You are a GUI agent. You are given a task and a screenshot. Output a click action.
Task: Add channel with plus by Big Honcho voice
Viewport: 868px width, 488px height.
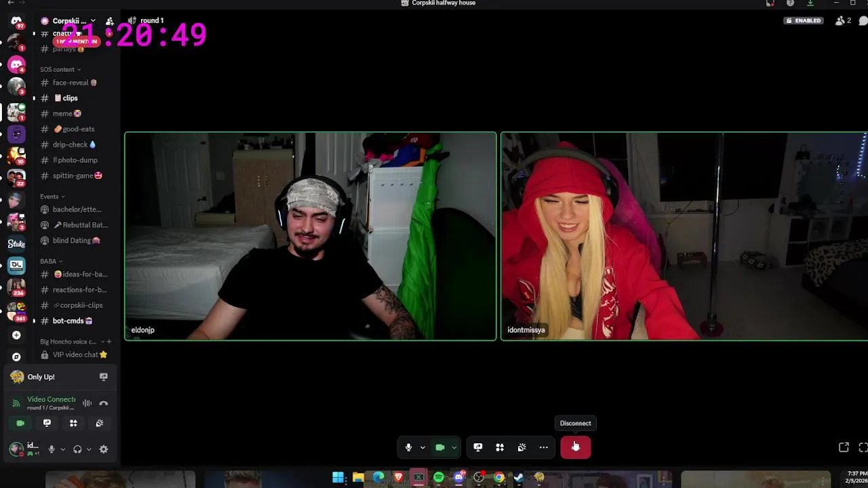point(108,342)
